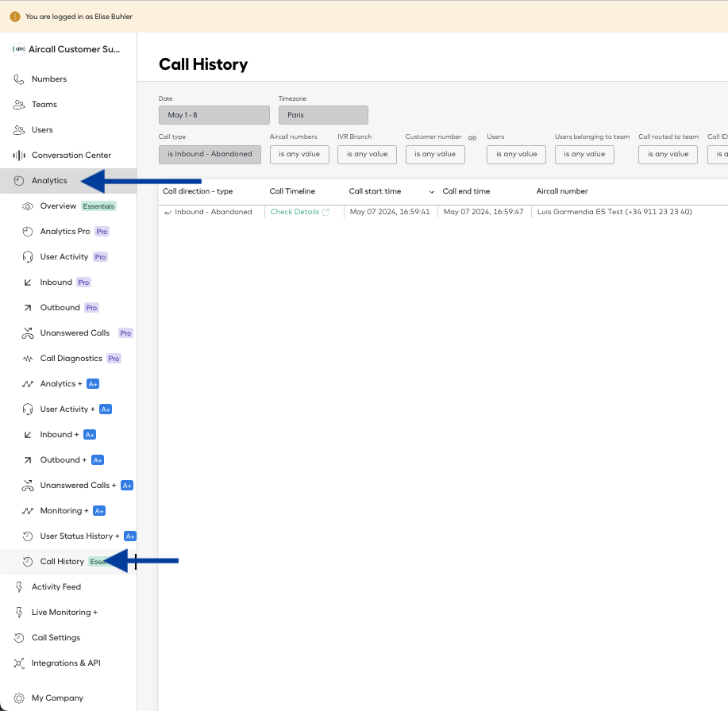
Task: Open the Users filter dropdown
Action: 516,155
